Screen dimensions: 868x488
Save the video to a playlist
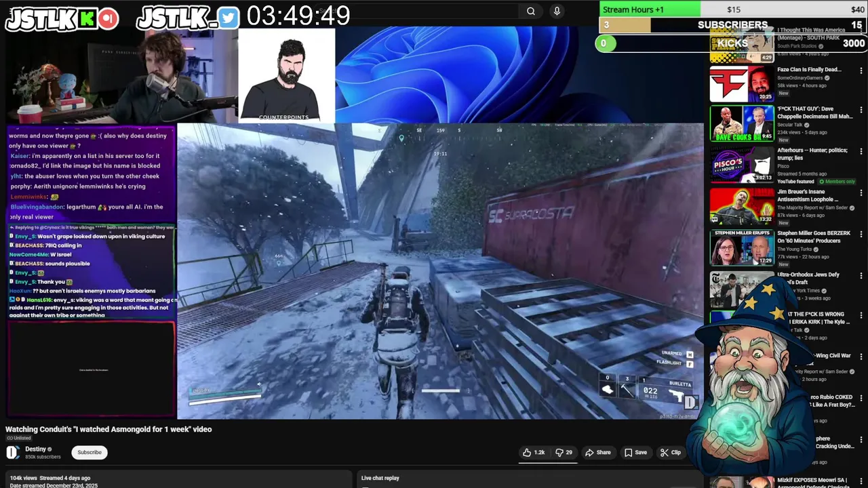[x=635, y=452]
